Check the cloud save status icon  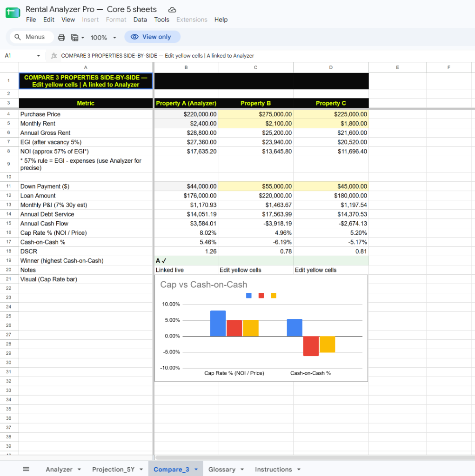click(x=172, y=10)
